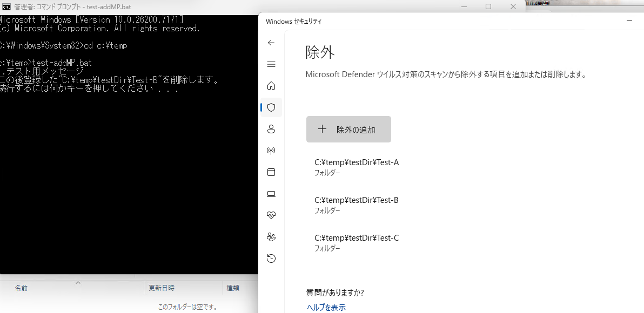Go back using the Windows Security arrow

(x=271, y=43)
